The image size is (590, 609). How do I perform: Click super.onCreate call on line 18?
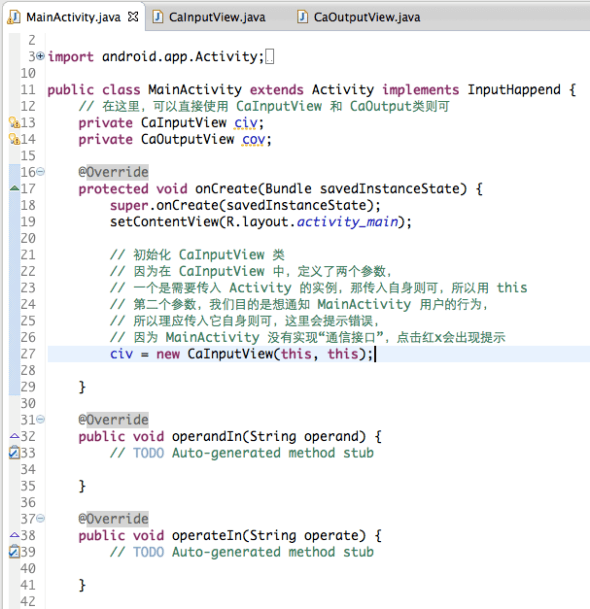click(245, 205)
